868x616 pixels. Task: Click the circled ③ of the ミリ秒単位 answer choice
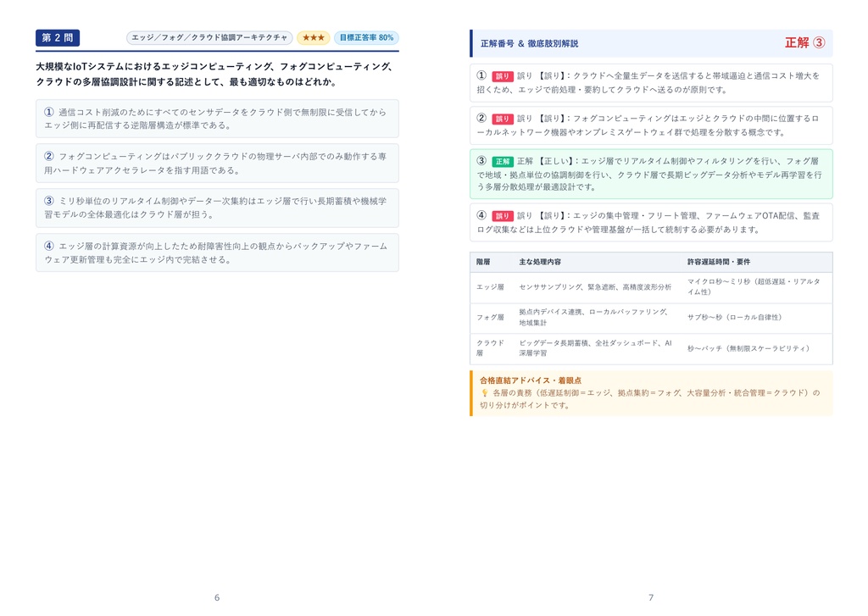point(48,202)
